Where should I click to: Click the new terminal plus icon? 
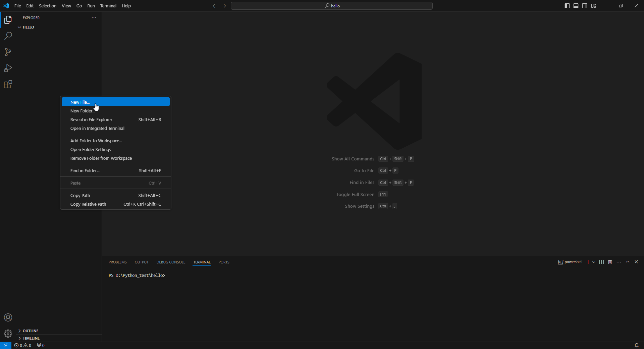[x=588, y=262]
